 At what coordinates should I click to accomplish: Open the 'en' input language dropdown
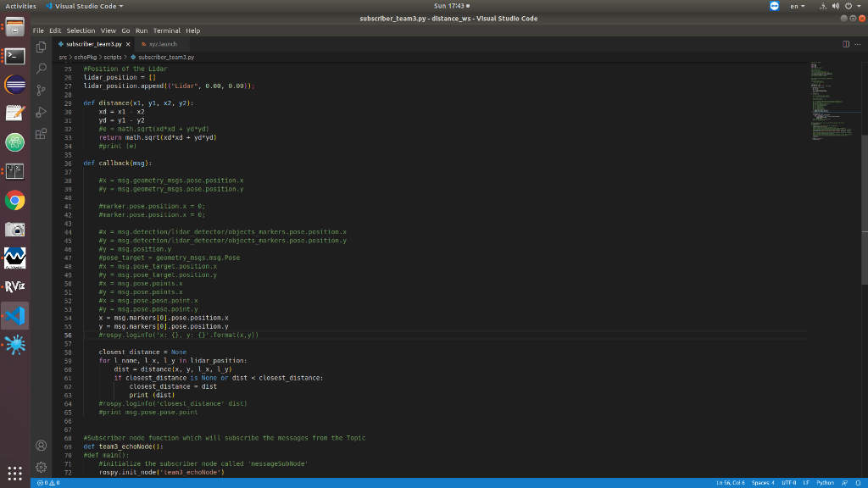pyautogui.click(x=797, y=6)
